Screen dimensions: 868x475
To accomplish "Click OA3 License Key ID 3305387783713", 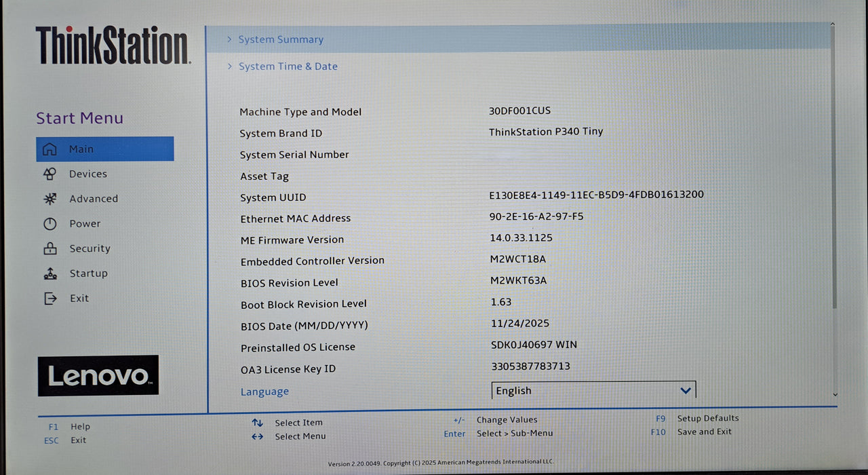I will tap(531, 366).
